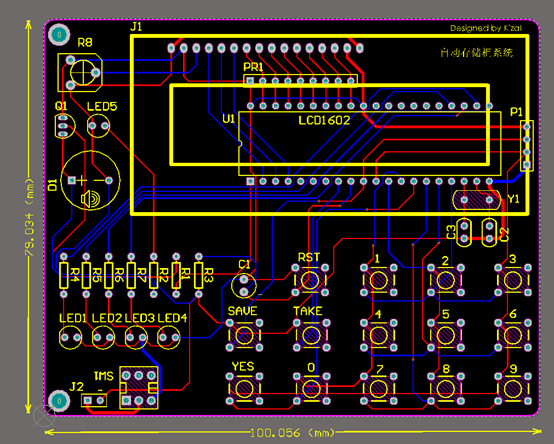Select the R8 potentiometer footprint

coord(80,72)
